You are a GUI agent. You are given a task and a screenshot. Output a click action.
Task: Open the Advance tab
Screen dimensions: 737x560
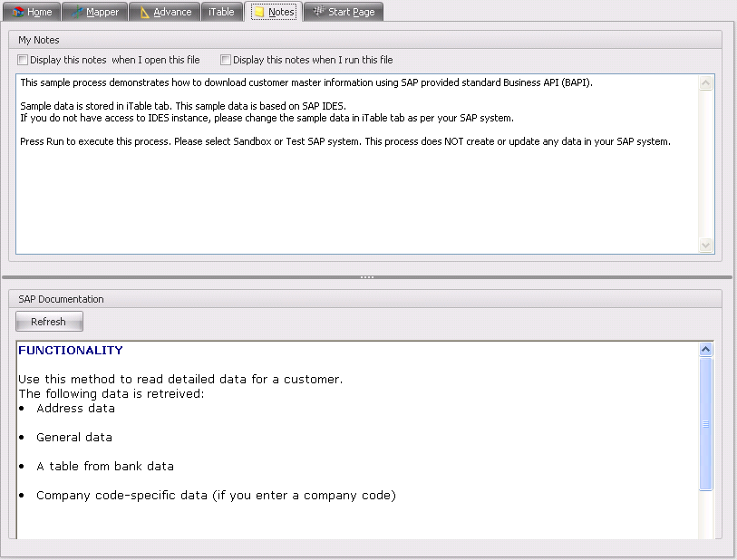(164, 12)
